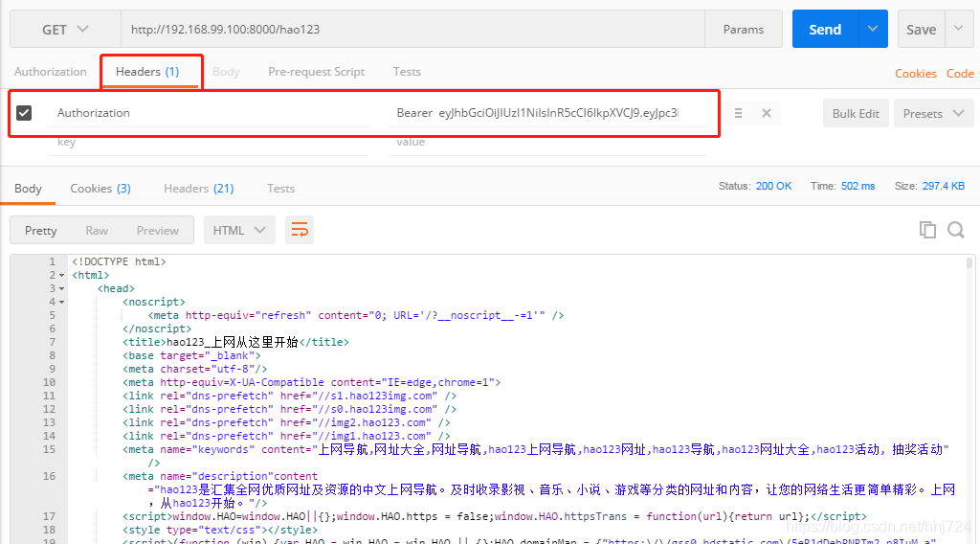The width and height of the screenshot is (980, 544).
Task: Open Bulk Edit for headers
Action: (x=856, y=113)
